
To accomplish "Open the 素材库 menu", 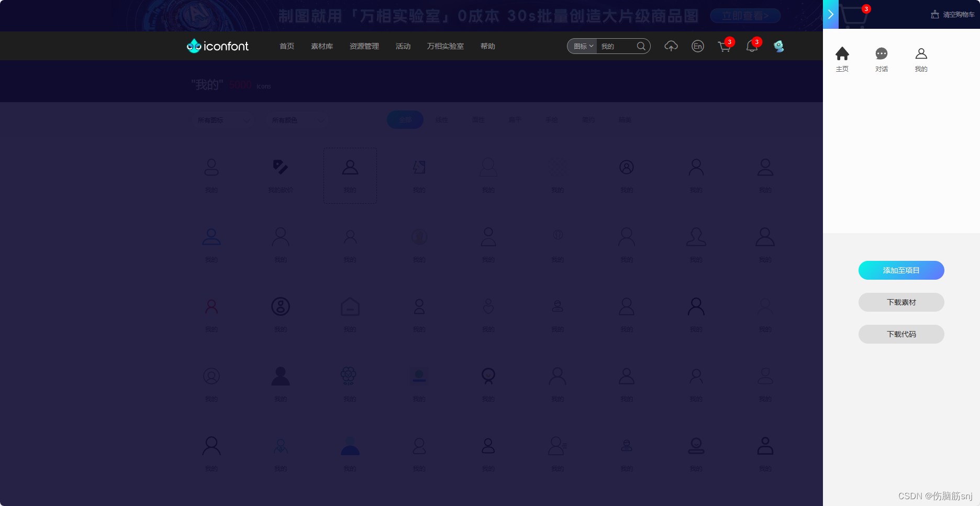I will [322, 46].
